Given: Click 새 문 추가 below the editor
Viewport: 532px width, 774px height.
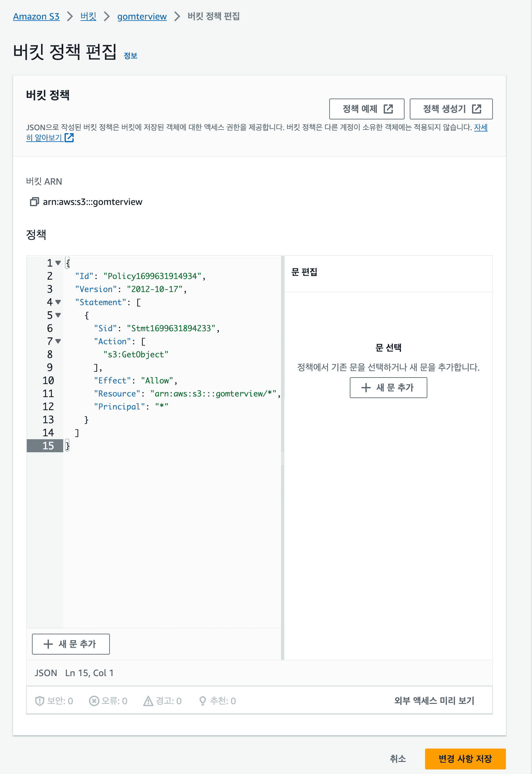Looking at the screenshot, I should (71, 644).
